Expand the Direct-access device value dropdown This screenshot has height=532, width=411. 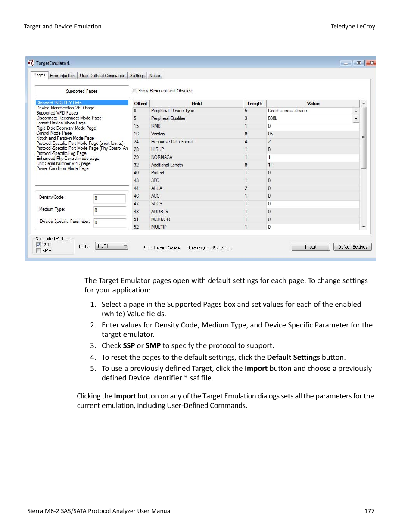[x=356, y=111]
